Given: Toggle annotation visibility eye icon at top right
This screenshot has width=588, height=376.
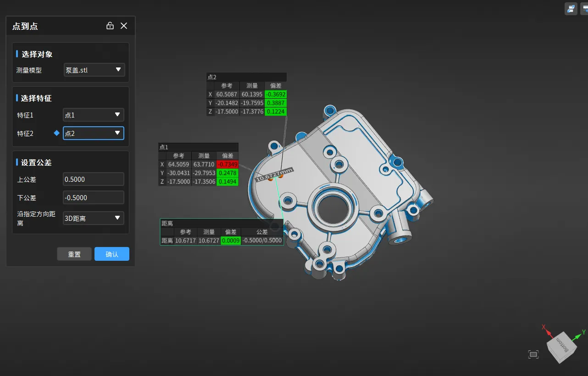Looking at the screenshot, I should pyautogui.click(x=584, y=8).
